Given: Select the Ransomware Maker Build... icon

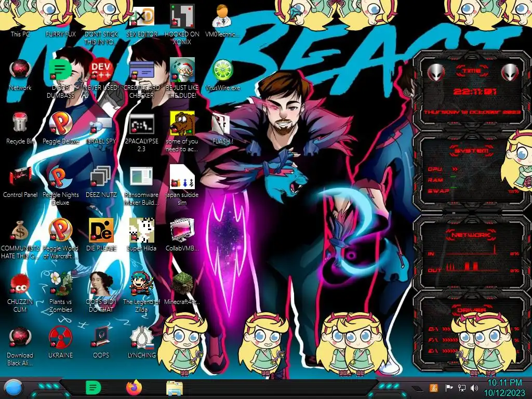Looking at the screenshot, I should [141, 185].
